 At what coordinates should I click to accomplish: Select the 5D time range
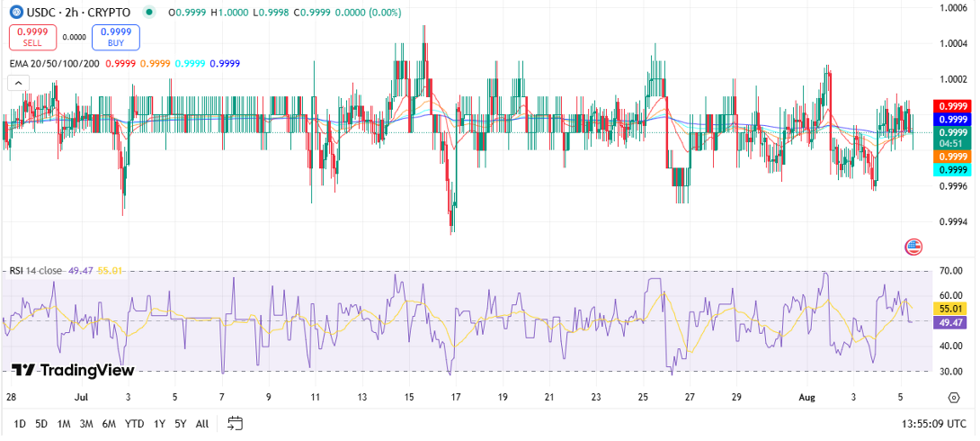(x=41, y=423)
